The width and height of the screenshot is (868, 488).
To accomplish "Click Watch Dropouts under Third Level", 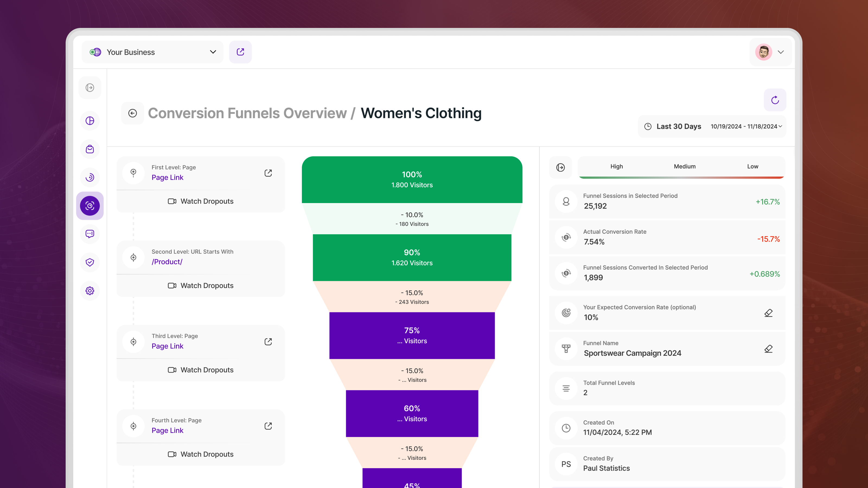I will [201, 370].
